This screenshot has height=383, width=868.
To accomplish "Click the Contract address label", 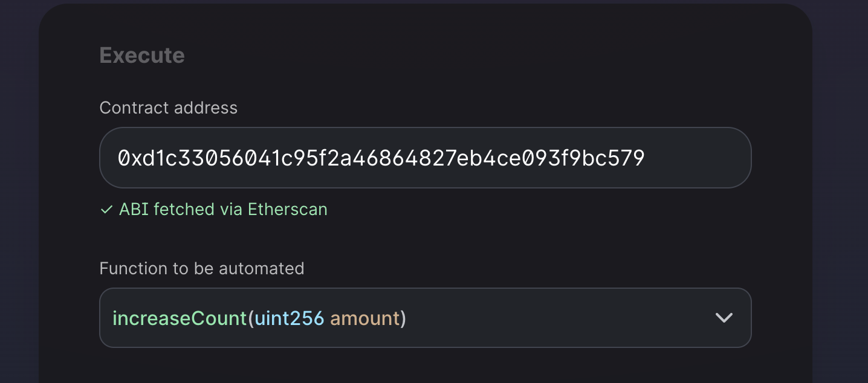I will click(169, 108).
